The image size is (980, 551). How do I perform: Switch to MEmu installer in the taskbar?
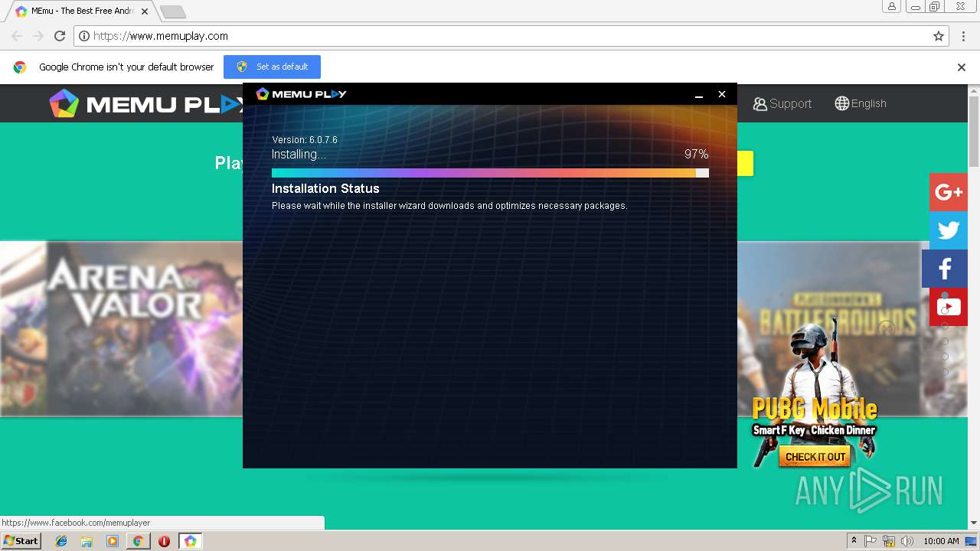pyautogui.click(x=190, y=541)
